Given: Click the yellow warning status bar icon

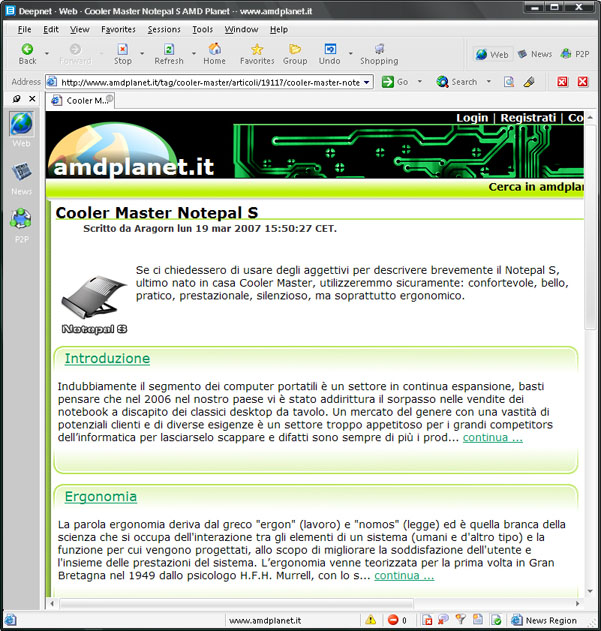Looking at the screenshot, I should click(370, 620).
